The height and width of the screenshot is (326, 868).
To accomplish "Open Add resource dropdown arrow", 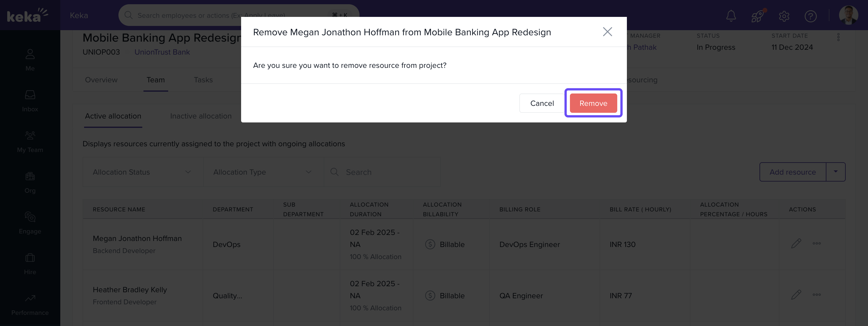I will (x=835, y=172).
